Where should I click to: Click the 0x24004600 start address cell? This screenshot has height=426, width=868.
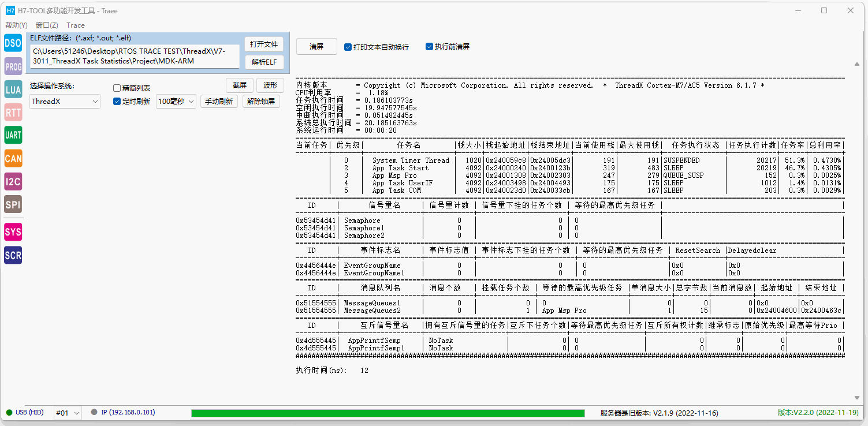tap(777, 311)
